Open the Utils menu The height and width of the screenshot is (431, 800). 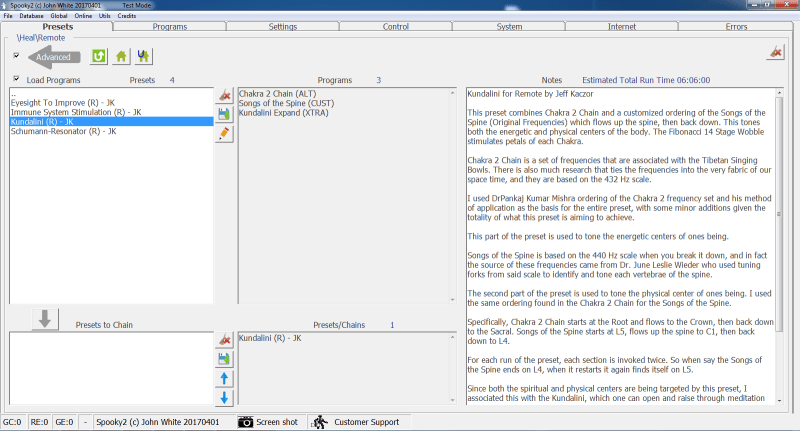pyautogui.click(x=104, y=16)
